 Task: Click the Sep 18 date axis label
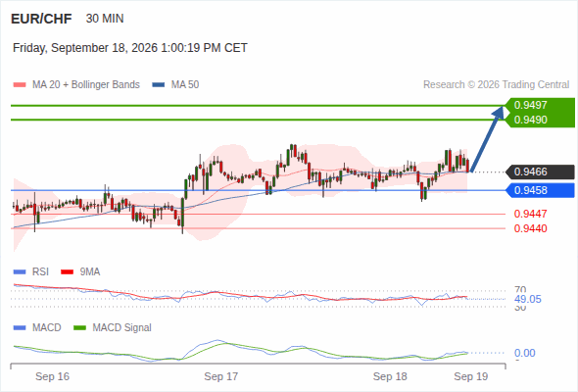[x=390, y=376]
